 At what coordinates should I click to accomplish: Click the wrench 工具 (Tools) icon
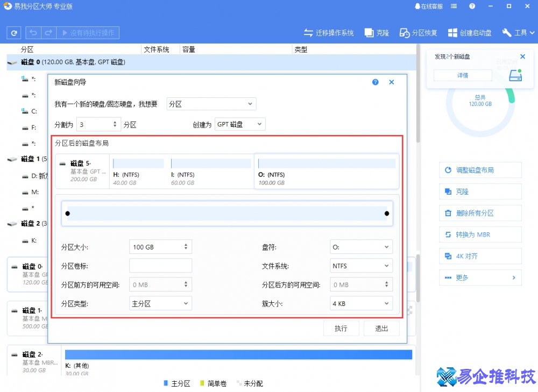508,32
